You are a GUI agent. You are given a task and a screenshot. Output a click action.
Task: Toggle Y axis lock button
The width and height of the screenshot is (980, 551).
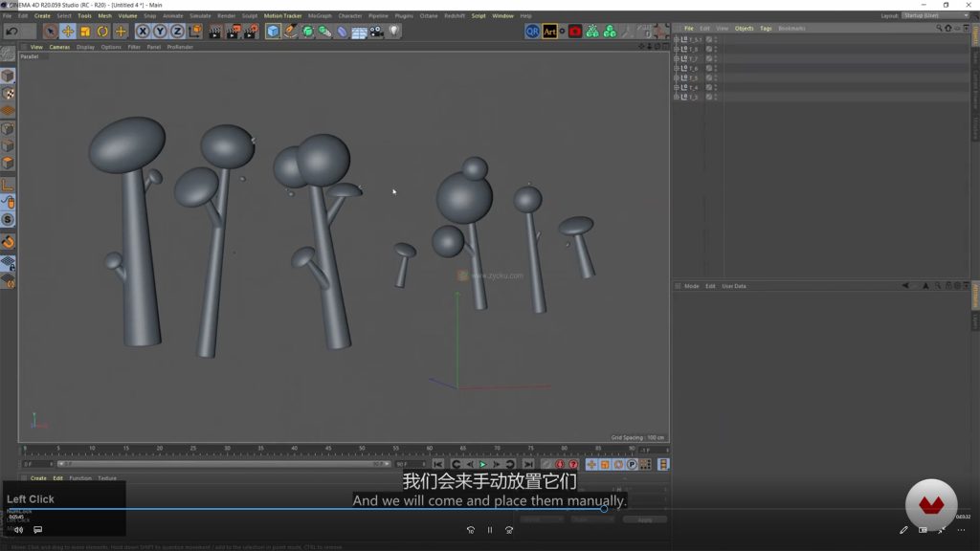160,32
